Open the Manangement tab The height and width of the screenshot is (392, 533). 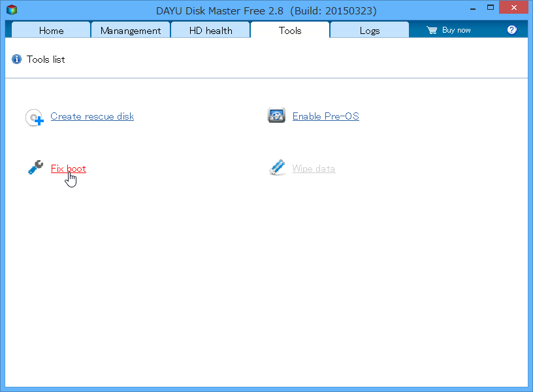coord(130,30)
